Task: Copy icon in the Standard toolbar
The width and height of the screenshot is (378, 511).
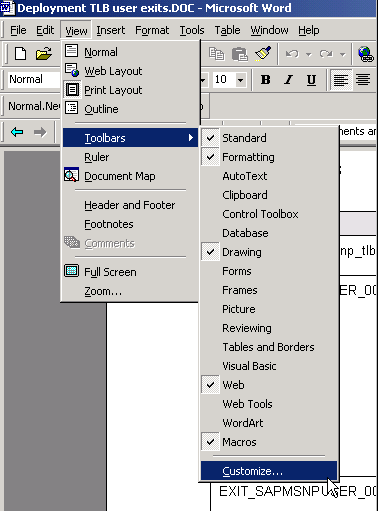Action: (216, 54)
